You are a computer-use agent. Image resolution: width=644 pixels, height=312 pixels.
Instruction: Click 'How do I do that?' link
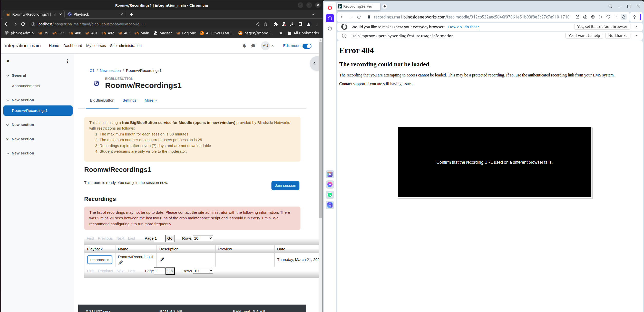tap(463, 27)
